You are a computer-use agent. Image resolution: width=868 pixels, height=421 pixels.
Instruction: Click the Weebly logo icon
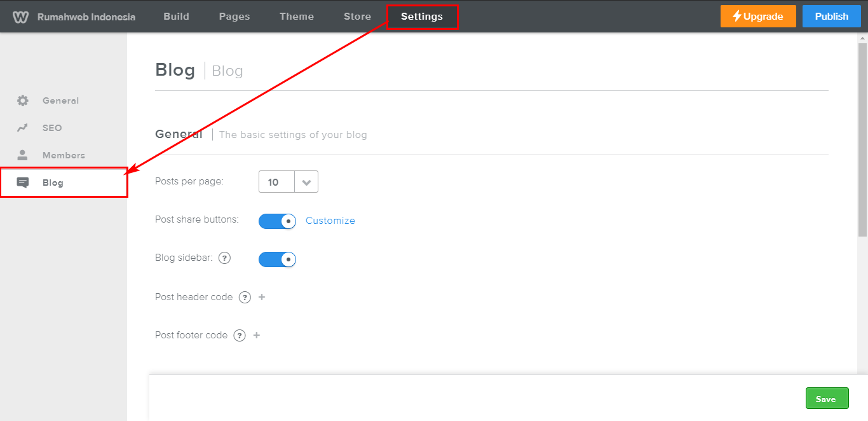(x=20, y=17)
